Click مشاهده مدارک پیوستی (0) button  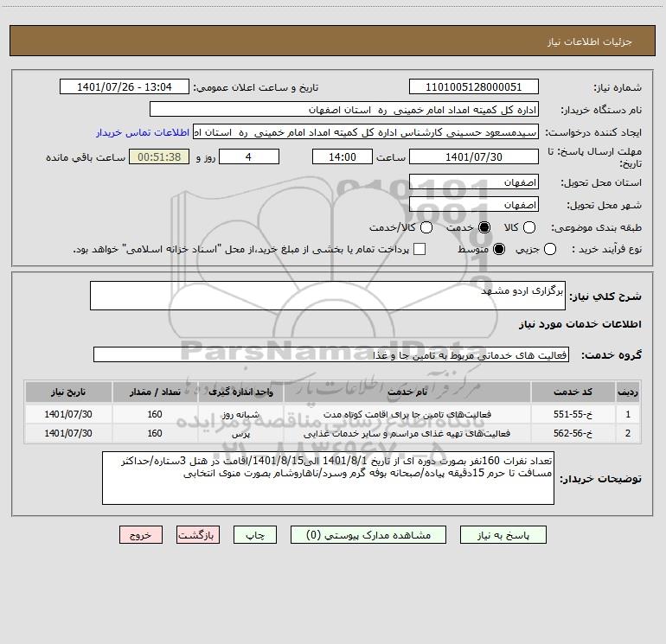[x=368, y=535]
